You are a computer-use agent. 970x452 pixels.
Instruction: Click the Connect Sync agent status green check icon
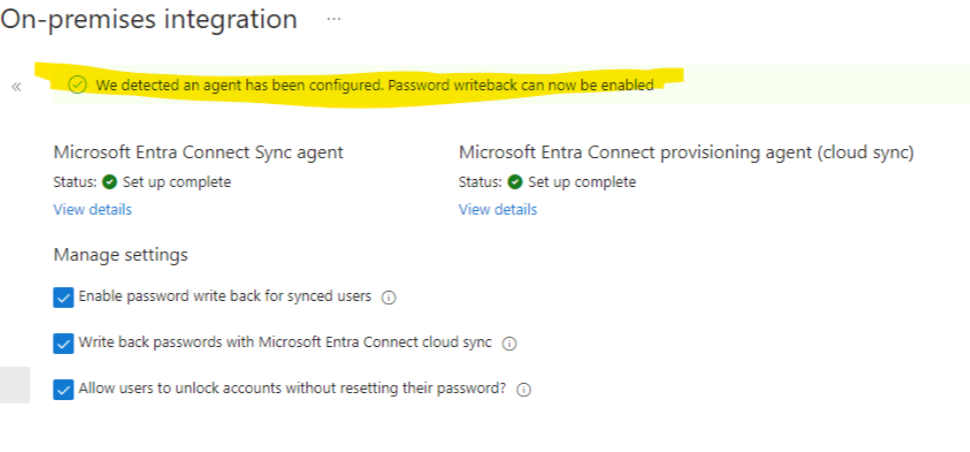109,182
